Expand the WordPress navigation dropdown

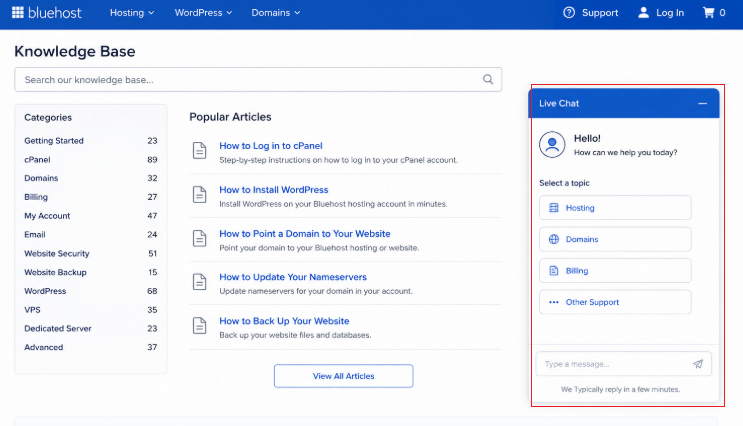click(203, 13)
